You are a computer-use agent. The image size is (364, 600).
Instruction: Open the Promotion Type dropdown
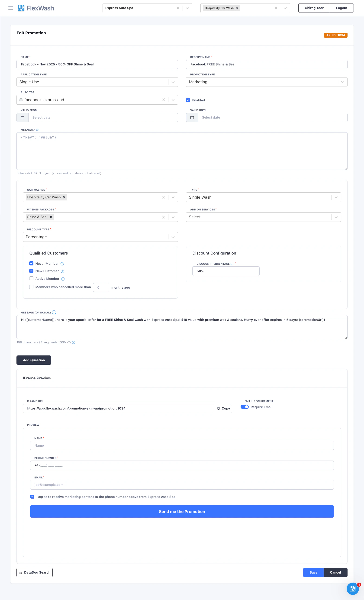click(x=267, y=82)
